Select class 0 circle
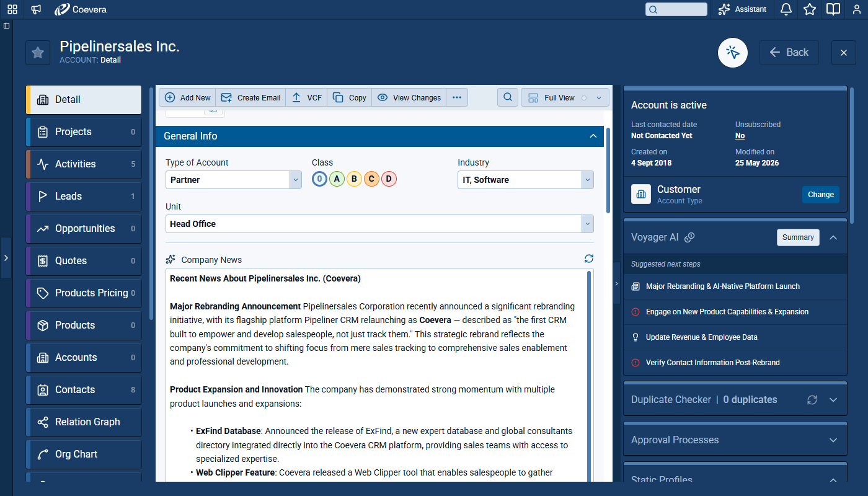Screen dimensions: 868x496 coord(319,179)
